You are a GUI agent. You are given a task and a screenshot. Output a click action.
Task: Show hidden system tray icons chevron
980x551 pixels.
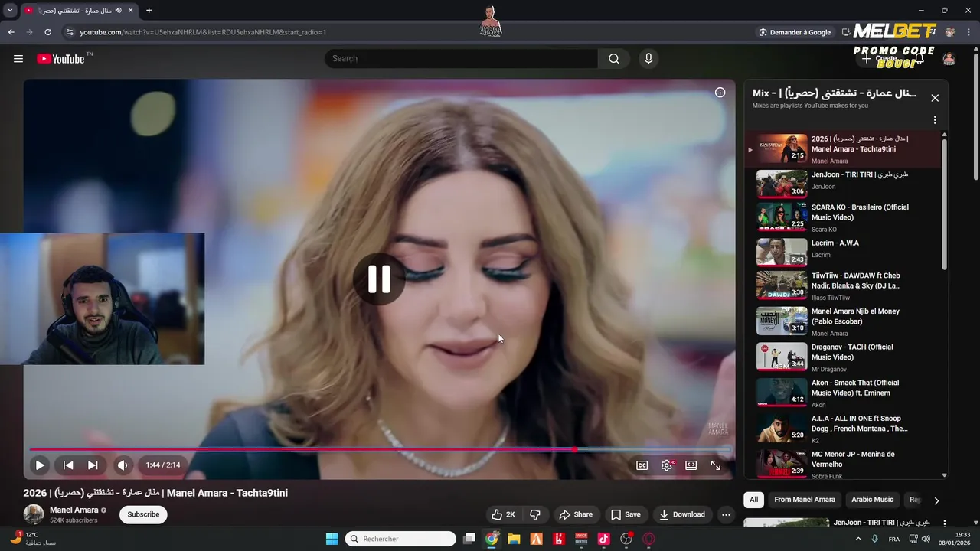tap(857, 539)
